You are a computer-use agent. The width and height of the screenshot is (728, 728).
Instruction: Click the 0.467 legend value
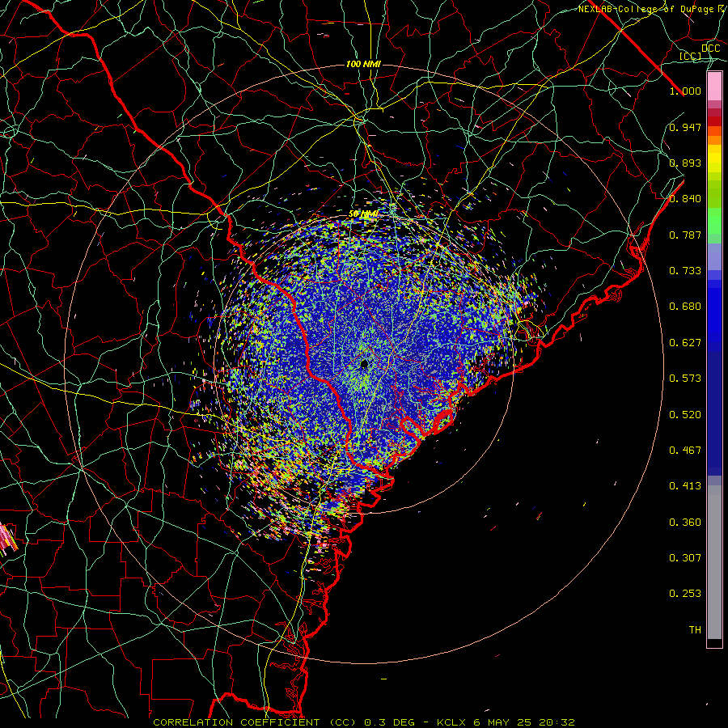coord(685,451)
